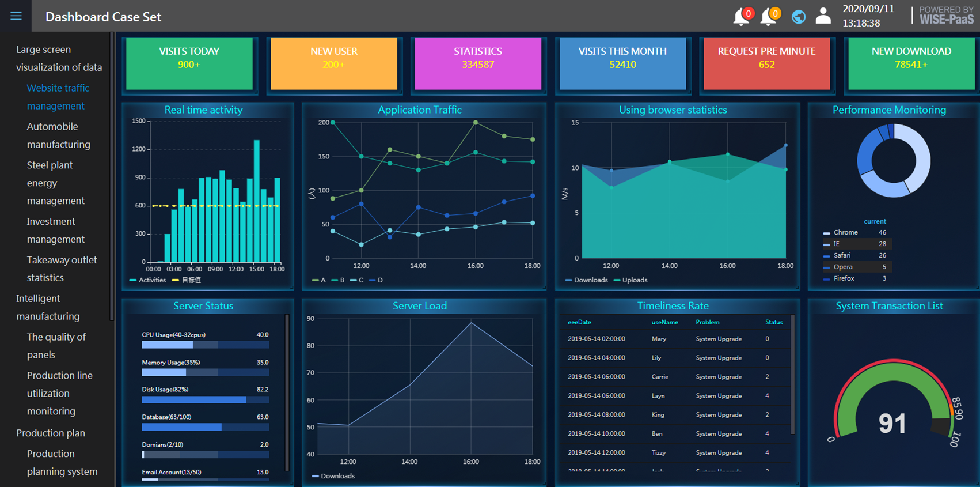
Task: Hide series D in Application Traffic legend
Action: click(376, 280)
